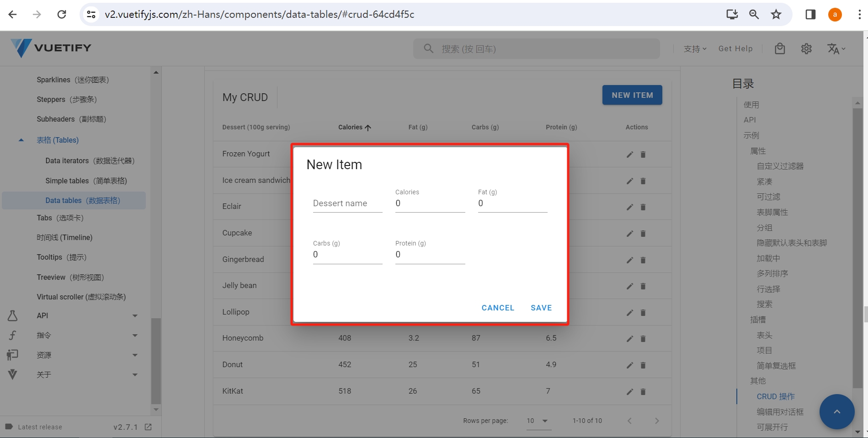Click the scroll-to-top circular button
The image size is (868, 438).
point(837,411)
